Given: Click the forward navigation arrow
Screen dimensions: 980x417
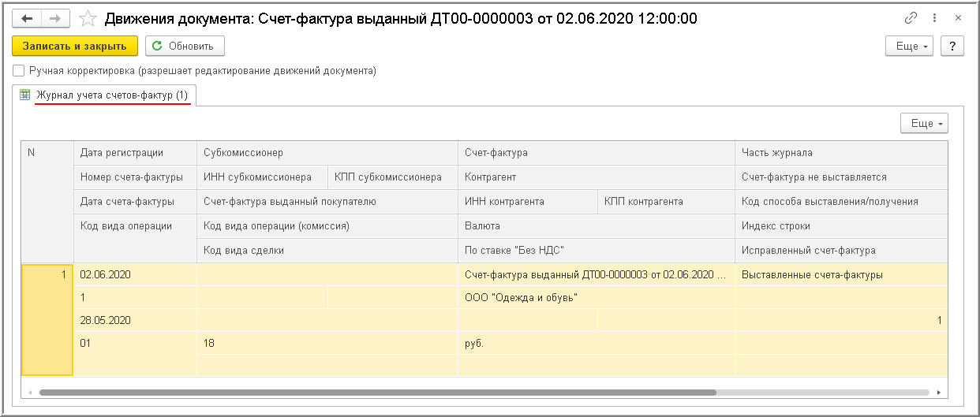Looking at the screenshot, I should click(55, 18).
